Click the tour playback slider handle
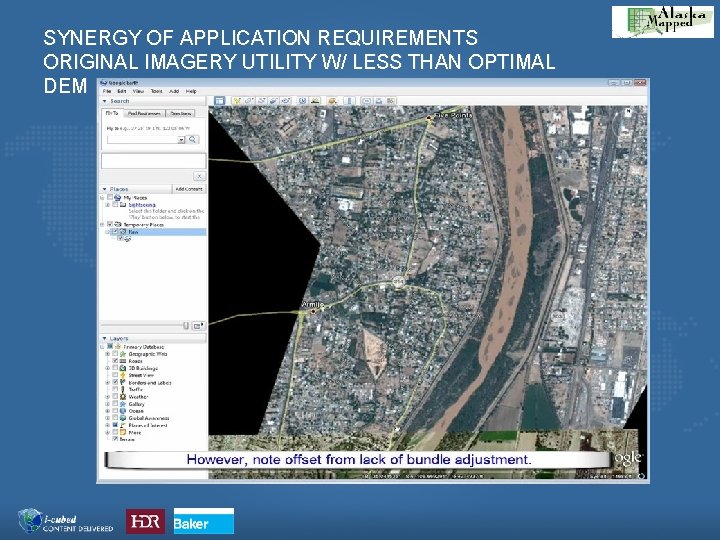Viewport: 720px width, 540px height. point(186,326)
